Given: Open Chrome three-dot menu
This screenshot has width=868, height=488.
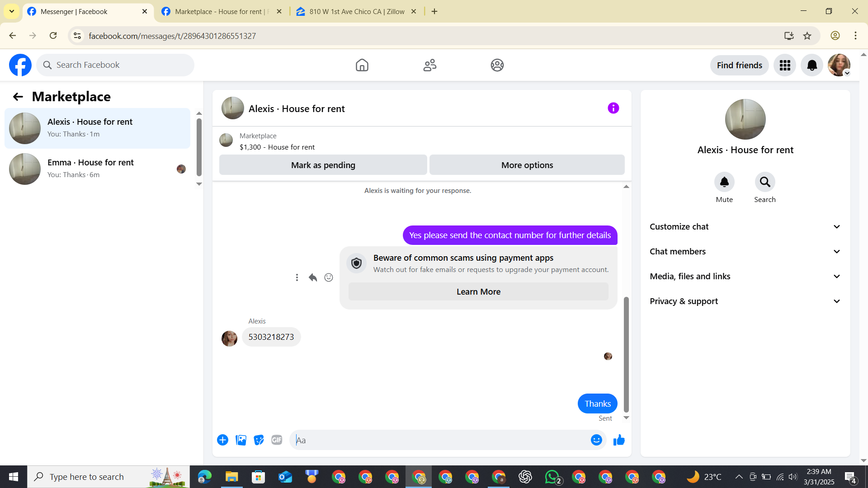Looking at the screenshot, I should point(855,36).
